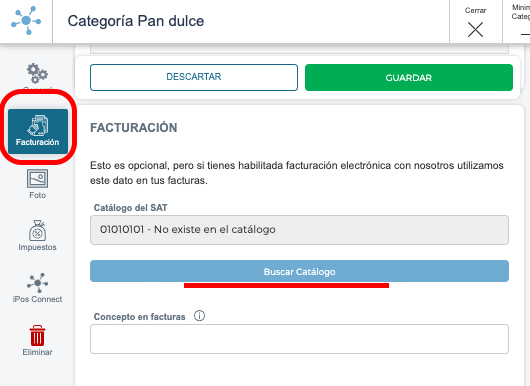Click the info icon beside Concepto en facturas
Viewport: 530px width, 386px height.
(x=199, y=316)
